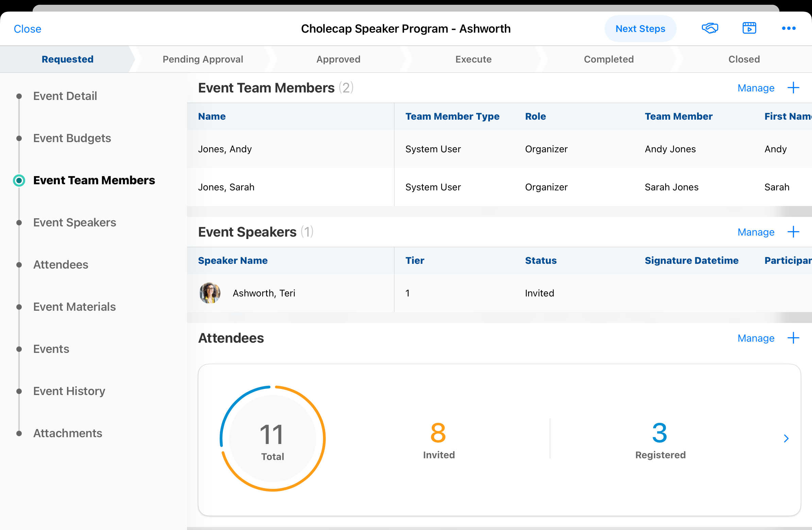Open the three-dots more options menu
The image size is (812, 530).
pos(789,28)
